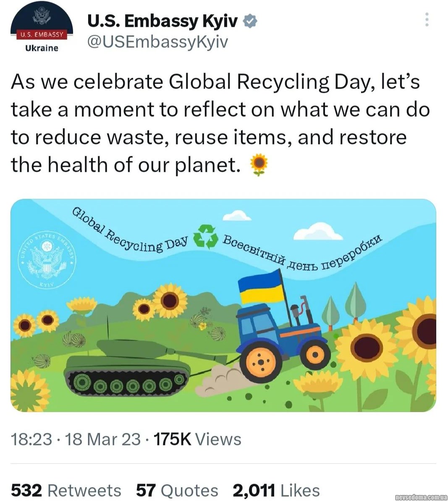View the 175K Views analytics
Screen dimensions: 448x501
197,439
